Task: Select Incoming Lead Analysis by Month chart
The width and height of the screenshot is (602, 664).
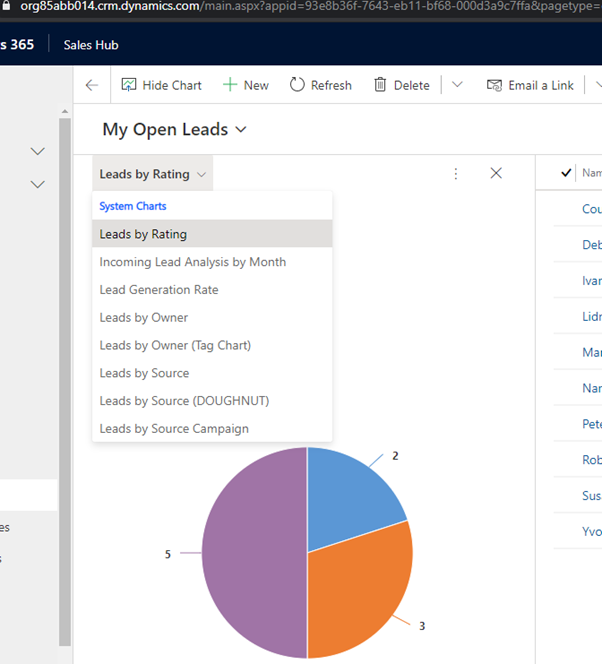Action: [192, 262]
